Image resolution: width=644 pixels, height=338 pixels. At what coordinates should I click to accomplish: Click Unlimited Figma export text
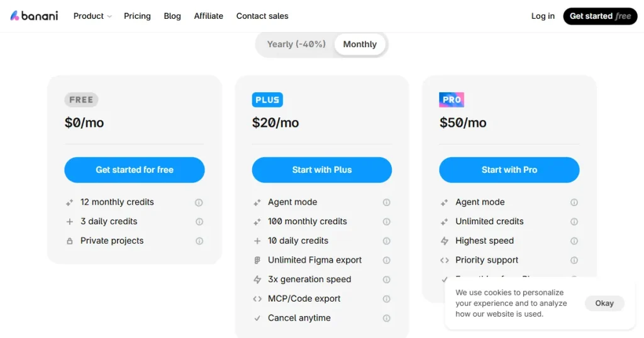[x=314, y=260]
